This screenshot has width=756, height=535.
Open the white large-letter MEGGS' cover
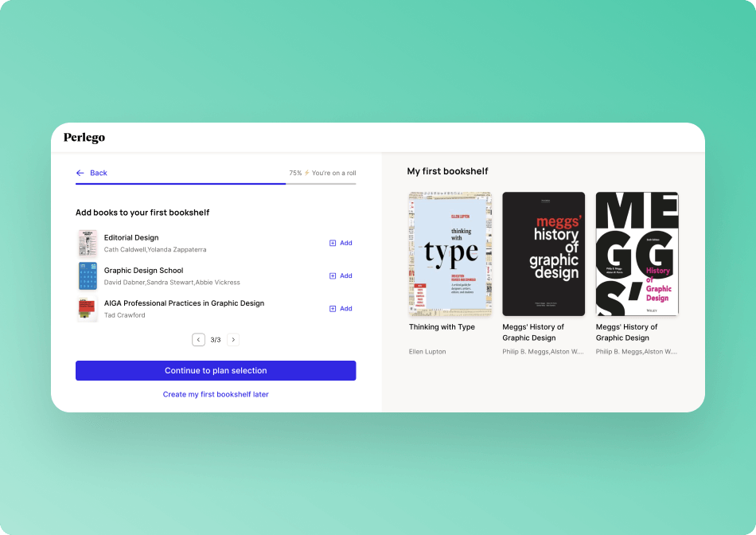pyautogui.click(x=637, y=254)
